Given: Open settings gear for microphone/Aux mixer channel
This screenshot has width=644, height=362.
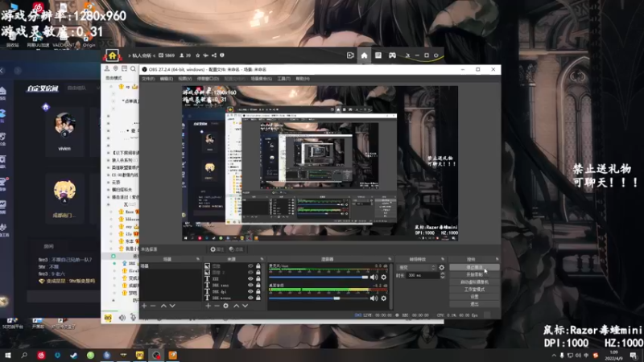Looking at the screenshot, I should click(x=384, y=278).
